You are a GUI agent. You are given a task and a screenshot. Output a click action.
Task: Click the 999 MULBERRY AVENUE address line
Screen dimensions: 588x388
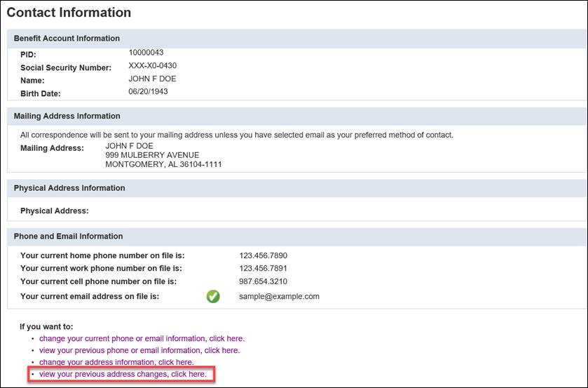point(152,155)
